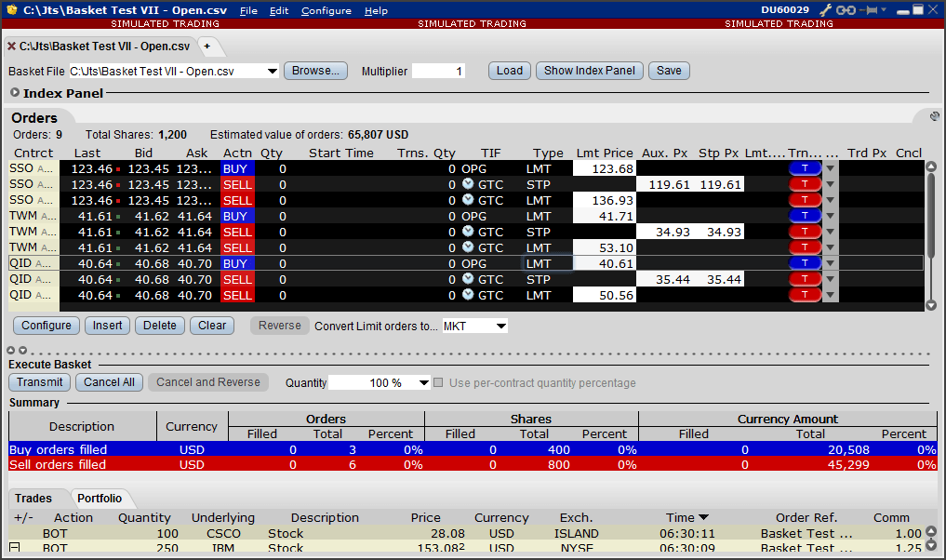The height and width of the screenshot is (560, 946).
Task: Click the pin layout icon in the title bar
Action: point(870,9)
